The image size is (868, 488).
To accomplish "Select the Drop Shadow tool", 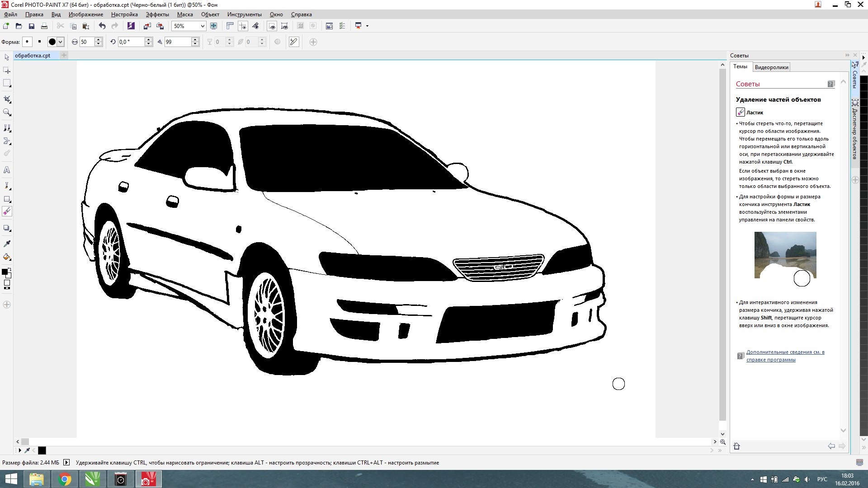I will pyautogui.click(x=7, y=228).
